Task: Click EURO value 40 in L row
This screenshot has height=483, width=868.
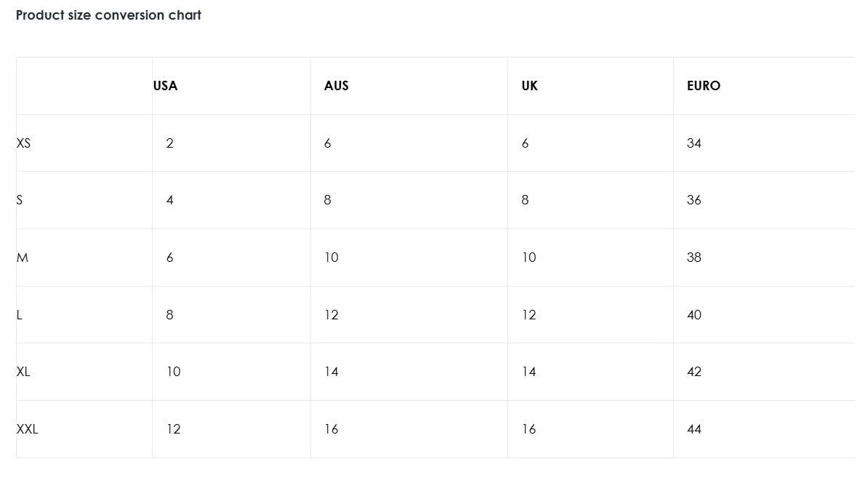Action: pos(694,315)
